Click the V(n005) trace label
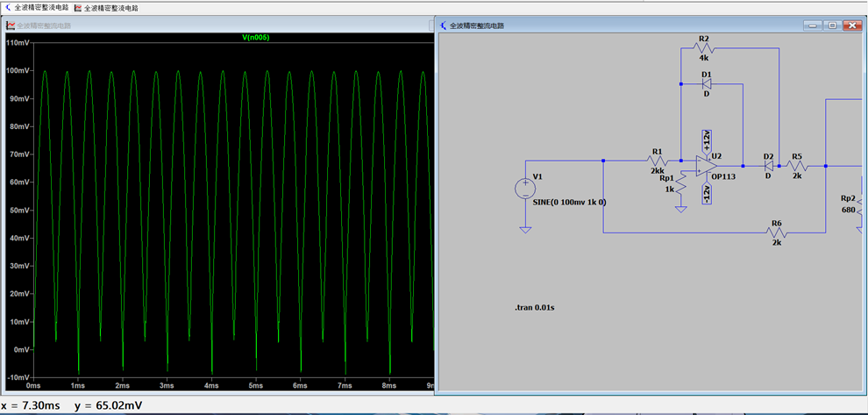868x415 pixels. [256, 37]
